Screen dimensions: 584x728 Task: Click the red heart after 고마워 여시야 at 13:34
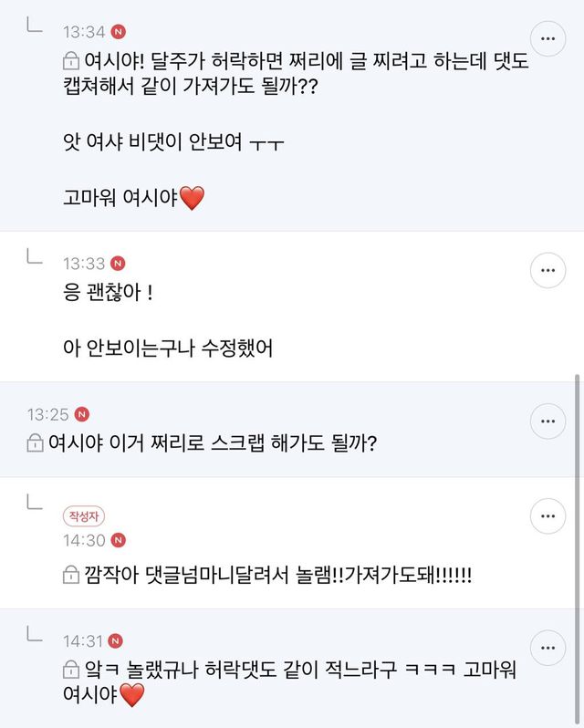click(x=193, y=200)
